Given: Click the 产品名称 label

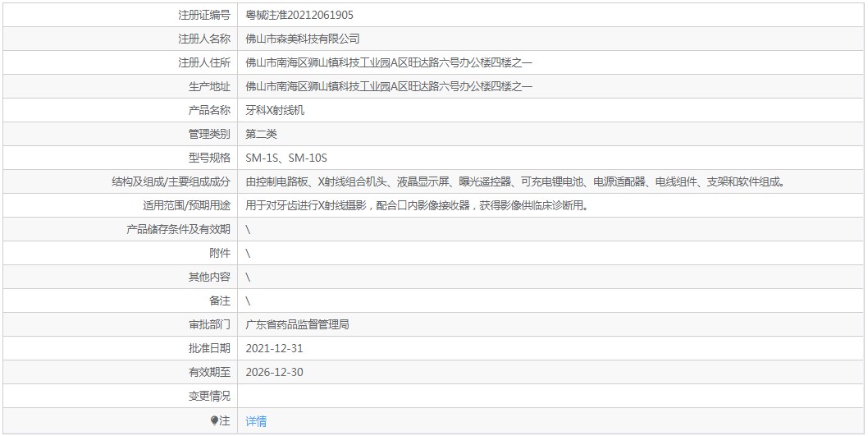Looking at the screenshot, I should [x=209, y=110].
